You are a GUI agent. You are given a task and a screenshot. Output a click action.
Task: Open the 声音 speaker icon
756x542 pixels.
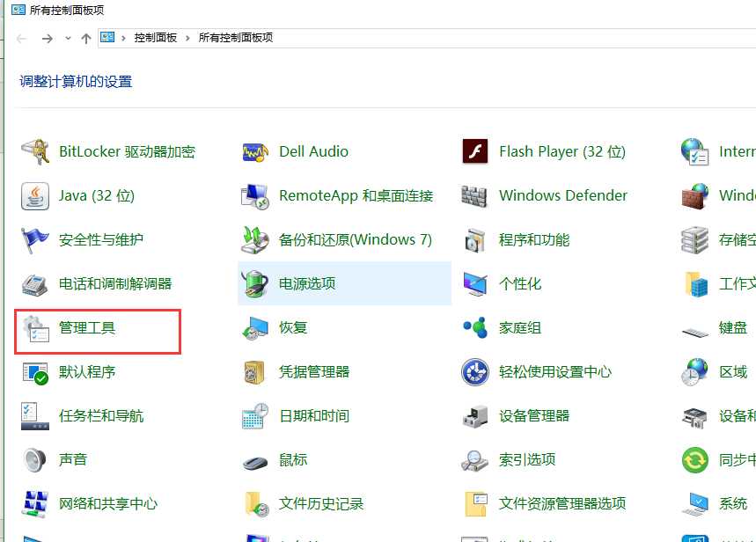tap(35, 460)
